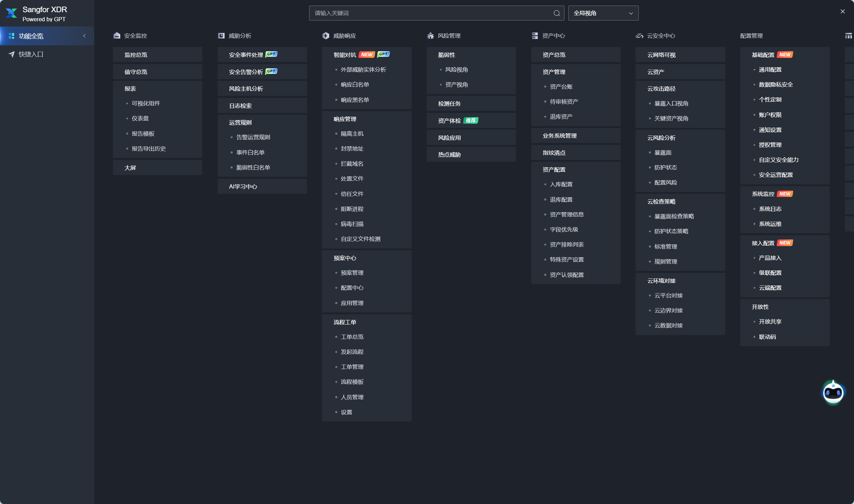Click the 安全监控 section icon
This screenshot has width=854, height=504.
point(117,36)
